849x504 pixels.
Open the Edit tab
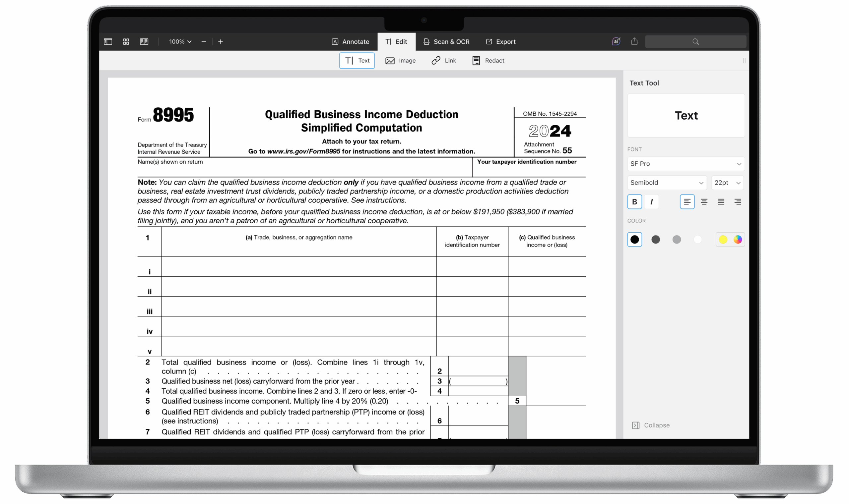tap(396, 41)
